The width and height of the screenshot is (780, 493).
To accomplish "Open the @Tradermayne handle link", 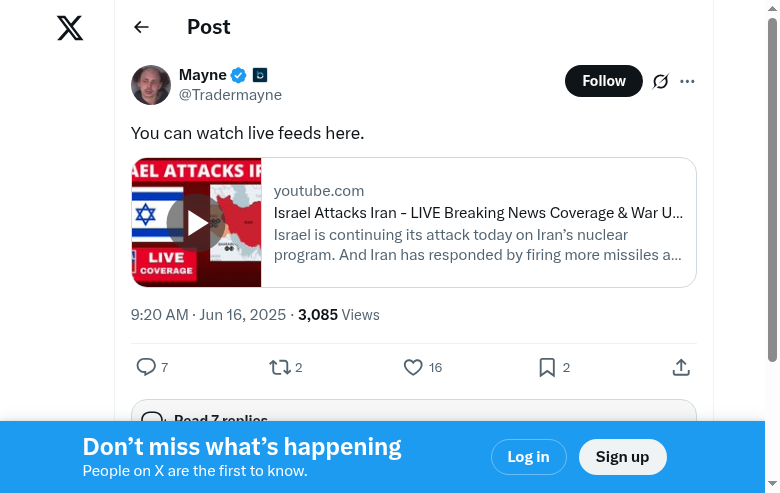I will tap(230, 95).
